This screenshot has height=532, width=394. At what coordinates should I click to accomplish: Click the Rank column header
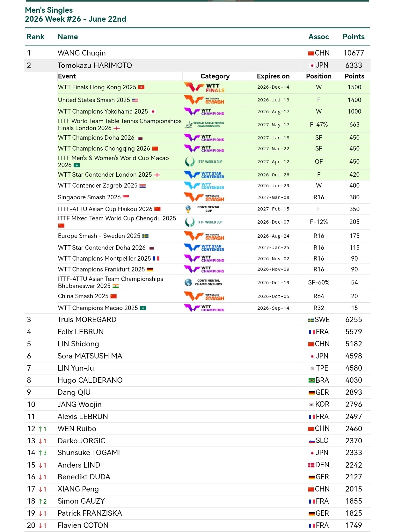[x=35, y=37]
